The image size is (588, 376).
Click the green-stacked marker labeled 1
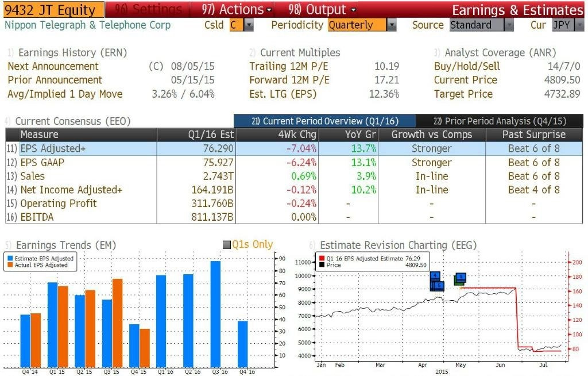(x=461, y=278)
